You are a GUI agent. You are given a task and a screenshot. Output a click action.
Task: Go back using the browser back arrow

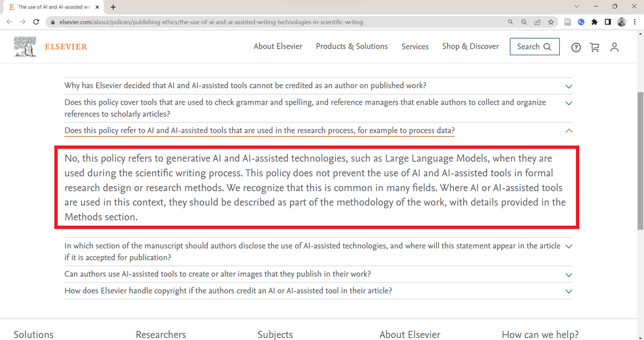click(9, 22)
